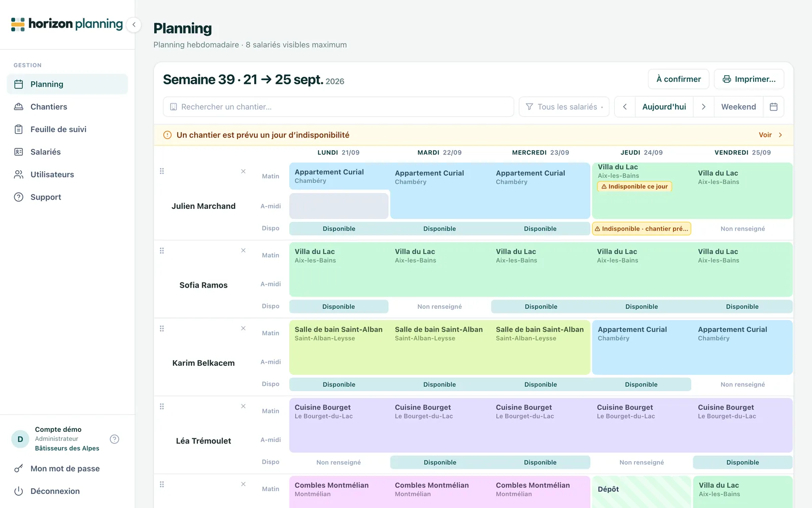Remove the Combles Montmélian row with the X
Viewport: 812px width, 508px height.
coord(243,484)
